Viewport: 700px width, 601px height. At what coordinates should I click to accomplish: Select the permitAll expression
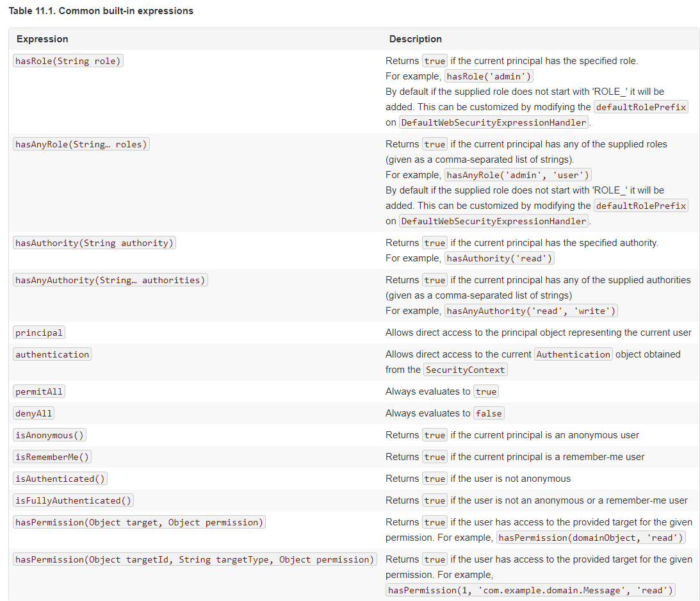(x=39, y=391)
